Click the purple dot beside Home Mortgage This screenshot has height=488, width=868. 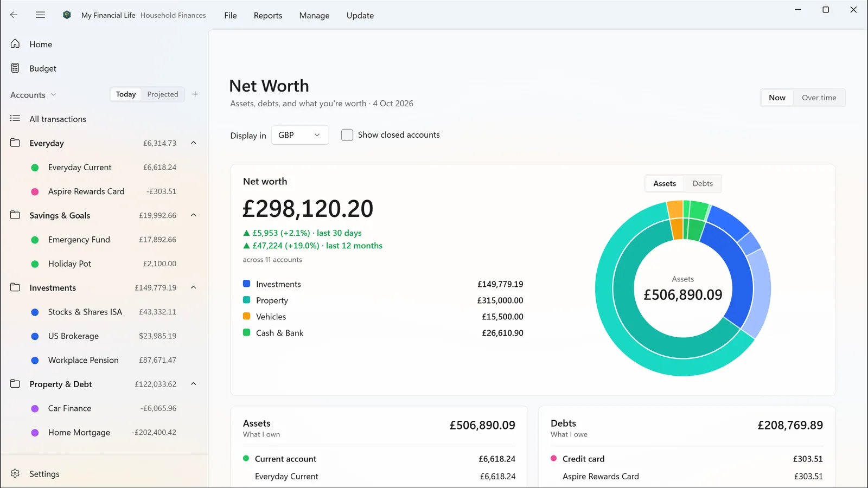coord(35,433)
